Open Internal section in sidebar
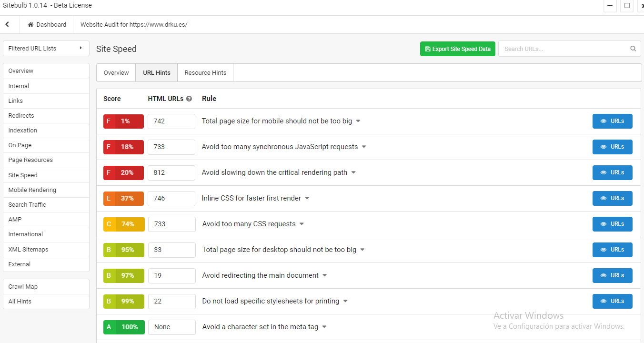 point(46,86)
